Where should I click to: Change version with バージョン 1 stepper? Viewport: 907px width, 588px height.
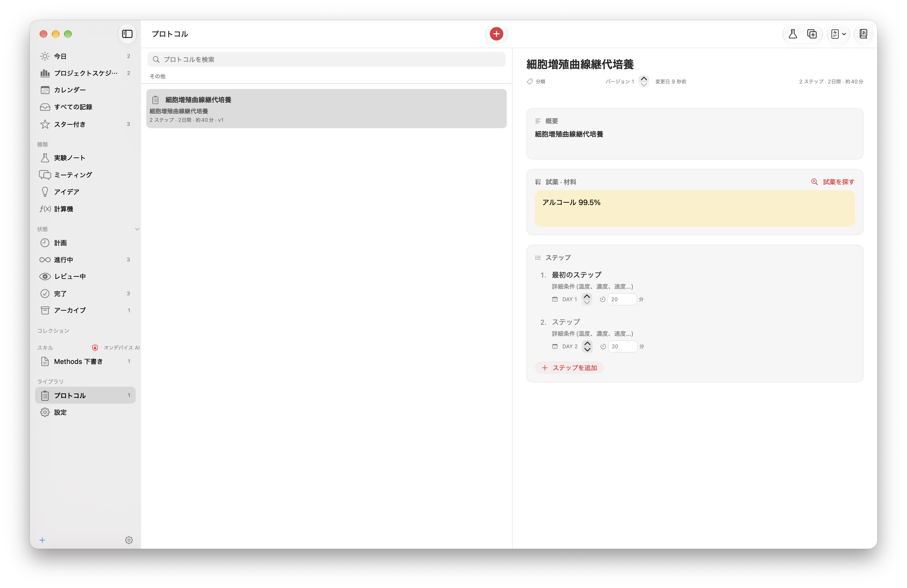(644, 82)
